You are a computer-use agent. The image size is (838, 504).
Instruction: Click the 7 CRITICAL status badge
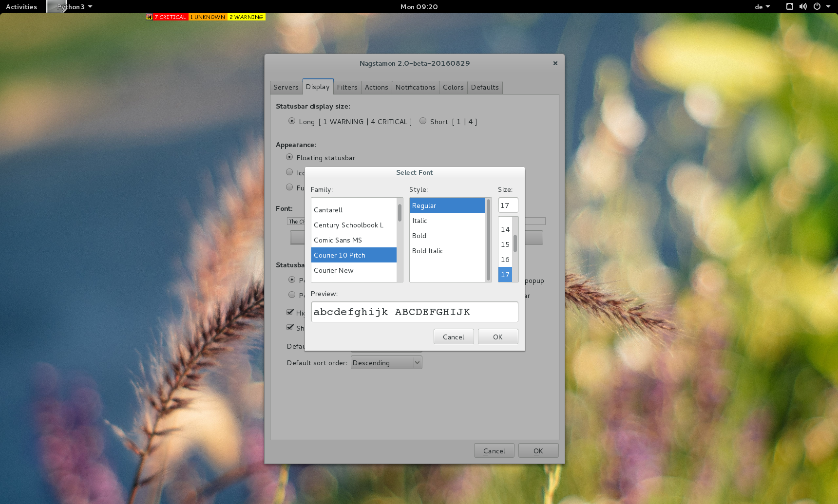[x=170, y=17]
